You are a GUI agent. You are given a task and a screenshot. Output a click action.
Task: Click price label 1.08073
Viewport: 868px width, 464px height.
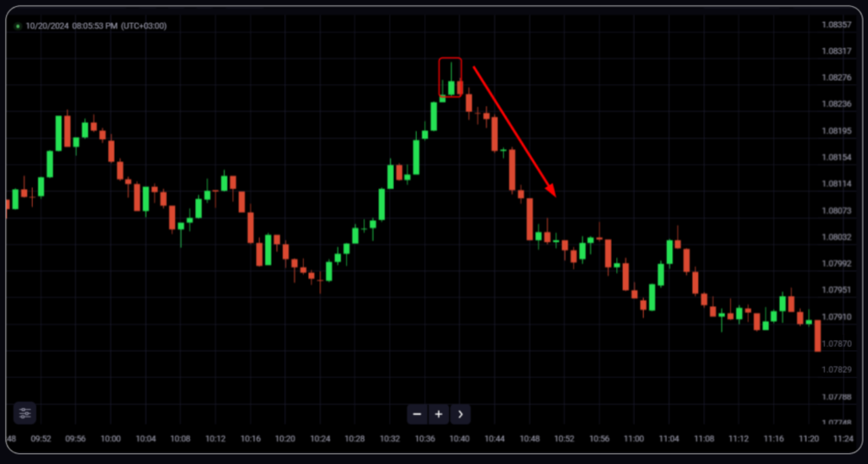pos(836,211)
